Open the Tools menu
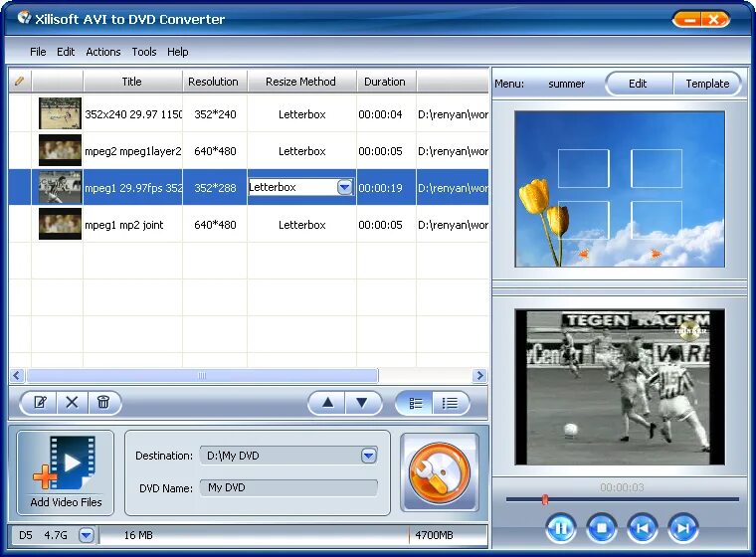 (144, 52)
